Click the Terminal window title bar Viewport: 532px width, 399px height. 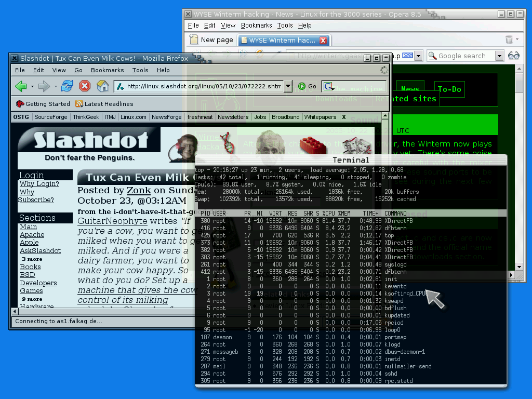(x=351, y=160)
